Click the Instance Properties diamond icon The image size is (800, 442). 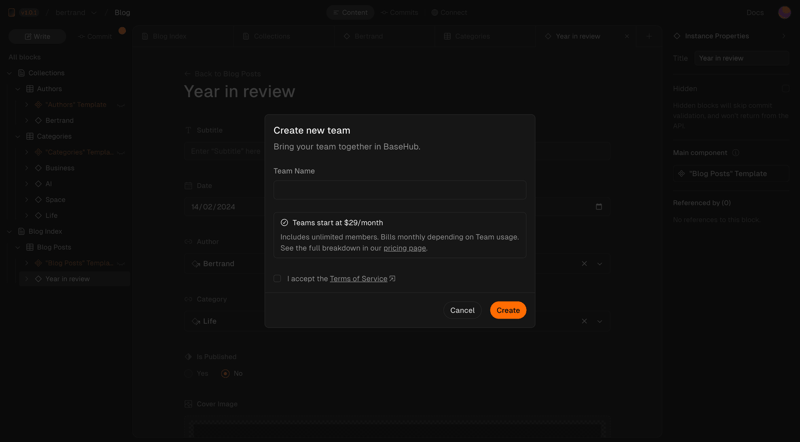point(677,36)
